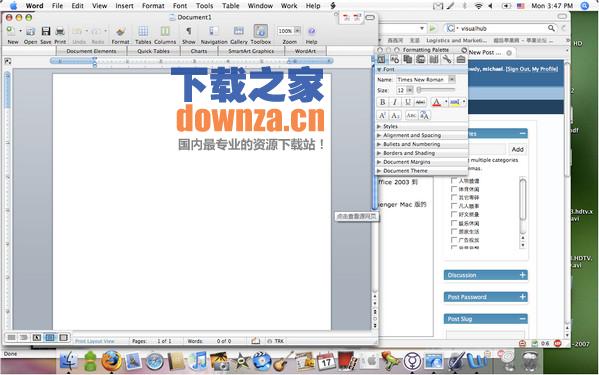Switch to Notebook Layout view button
The image size is (599, 375).
[63, 338]
